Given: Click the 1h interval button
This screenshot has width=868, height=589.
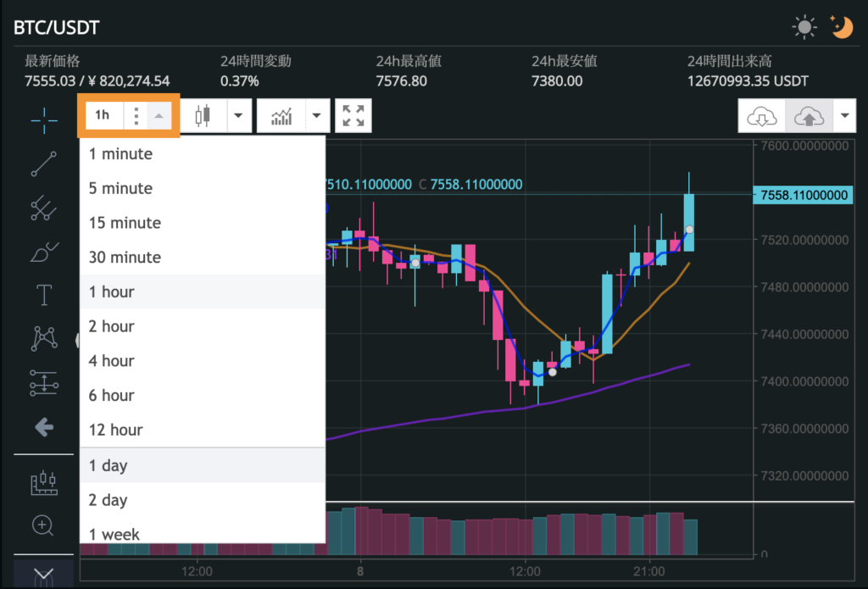Looking at the screenshot, I should click(x=103, y=115).
